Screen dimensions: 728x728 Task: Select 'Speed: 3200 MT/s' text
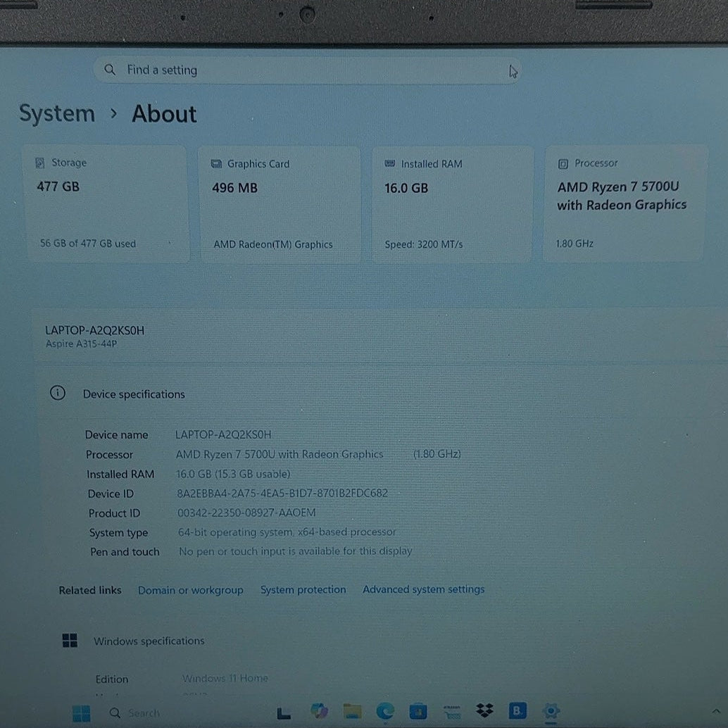coord(424,245)
